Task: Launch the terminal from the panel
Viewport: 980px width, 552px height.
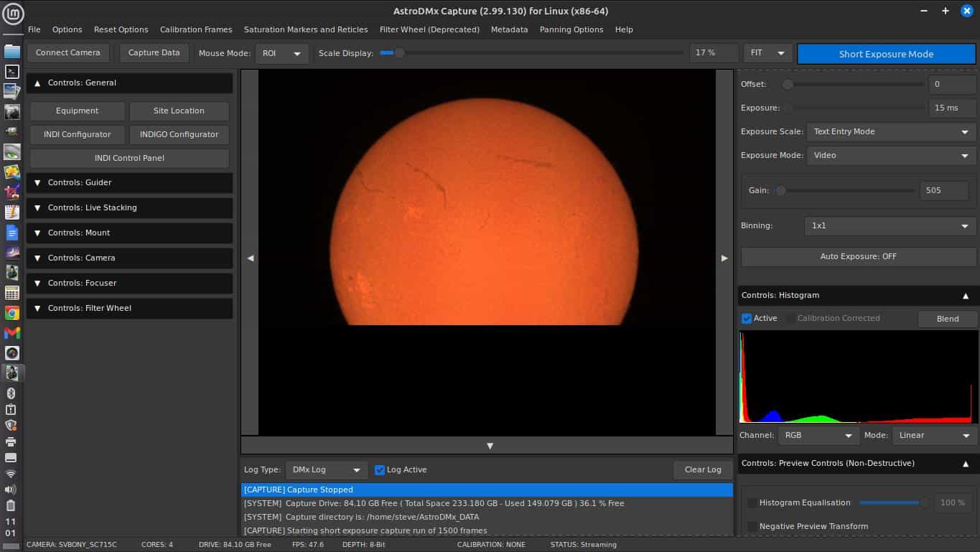Action: click(11, 71)
